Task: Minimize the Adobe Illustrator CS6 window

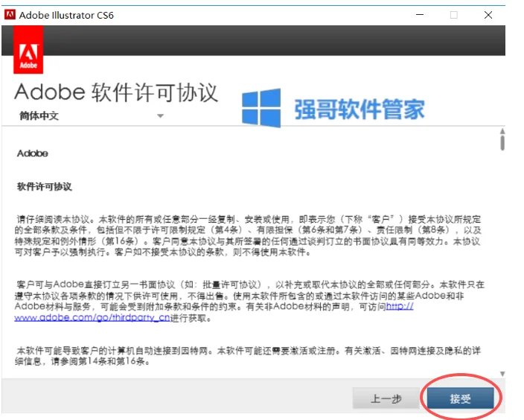Action: pos(420,15)
